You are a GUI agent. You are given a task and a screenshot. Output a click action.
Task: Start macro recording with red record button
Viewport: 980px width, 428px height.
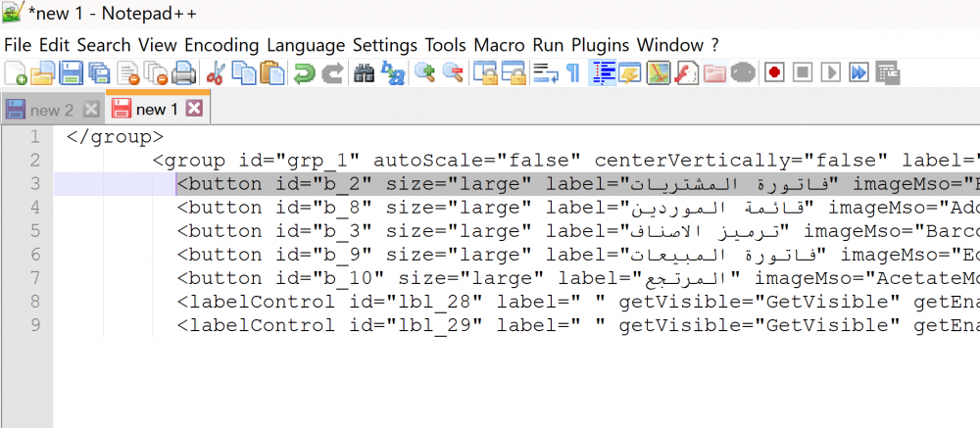(774, 72)
